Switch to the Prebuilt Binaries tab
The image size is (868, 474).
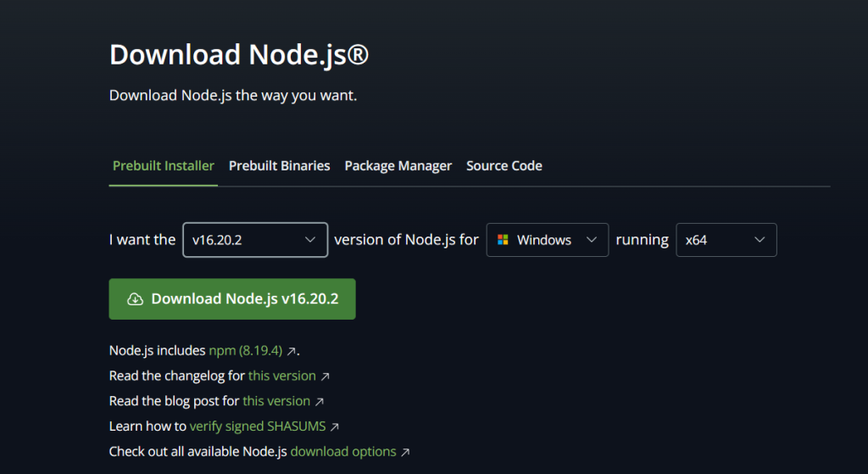click(279, 166)
